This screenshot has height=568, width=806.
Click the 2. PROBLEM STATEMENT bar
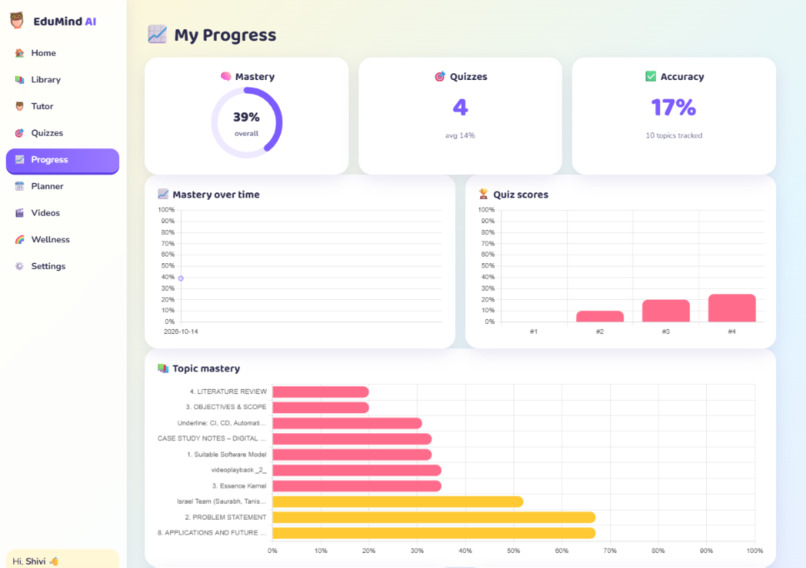[434, 517]
